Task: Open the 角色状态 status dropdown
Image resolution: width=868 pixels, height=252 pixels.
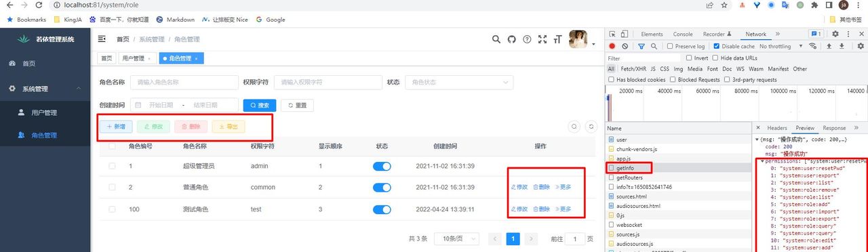Action: click(459, 83)
